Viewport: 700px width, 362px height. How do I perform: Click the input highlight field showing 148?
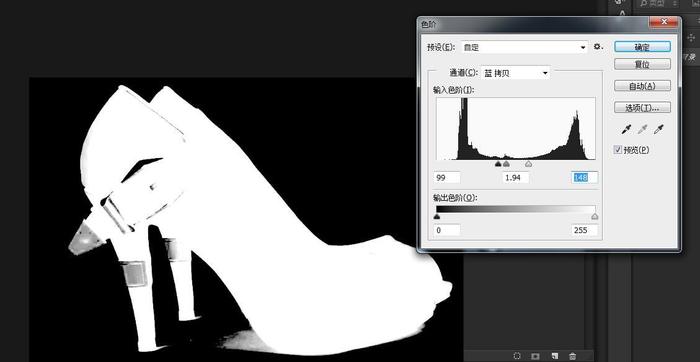pos(584,178)
